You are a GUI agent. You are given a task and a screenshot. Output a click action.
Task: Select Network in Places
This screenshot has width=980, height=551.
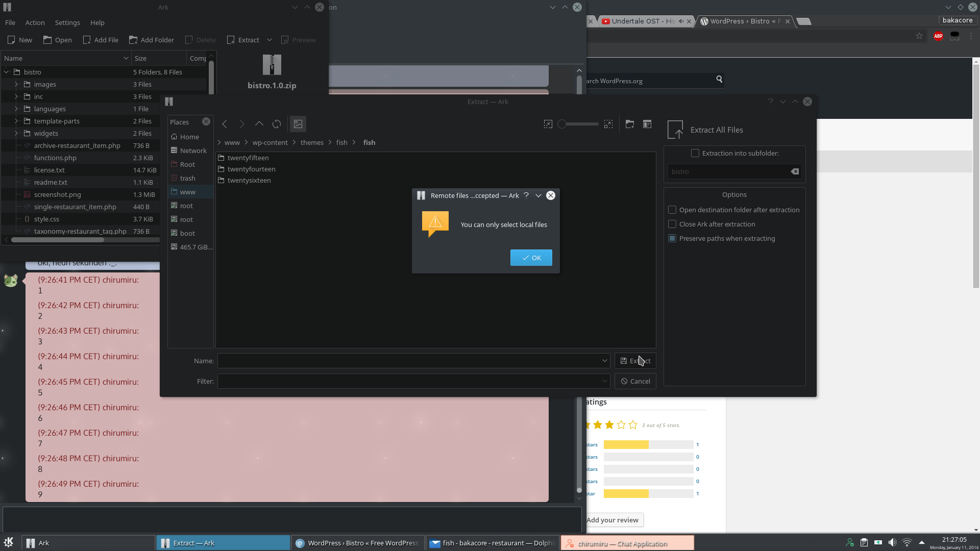[193, 151]
